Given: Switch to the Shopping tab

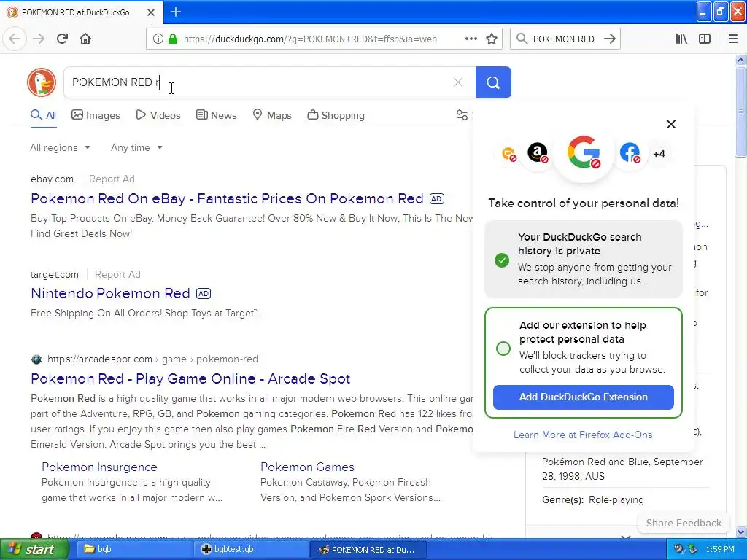Looking at the screenshot, I should pos(336,115).
